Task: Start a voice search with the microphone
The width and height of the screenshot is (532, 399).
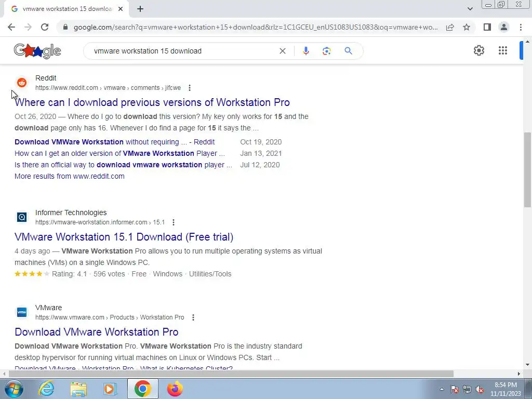Action: [305, 51]
